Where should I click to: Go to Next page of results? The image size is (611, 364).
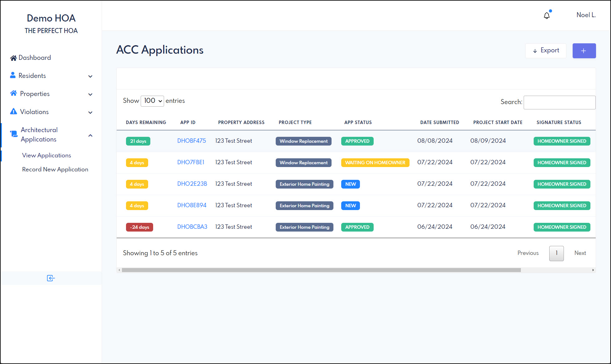pos(580,253)
